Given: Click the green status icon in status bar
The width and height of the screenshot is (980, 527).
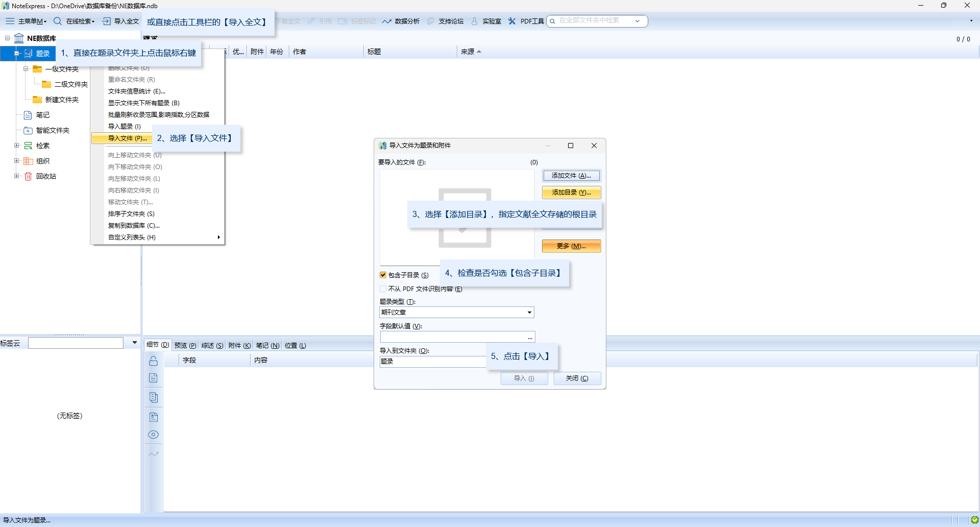Looking at the screenshot, I should (x=974, y=520).
